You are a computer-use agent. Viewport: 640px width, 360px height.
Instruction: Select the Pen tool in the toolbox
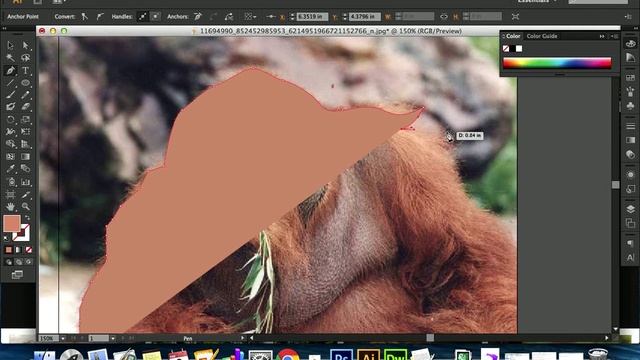pyautogui.click(x=10, y=70)
